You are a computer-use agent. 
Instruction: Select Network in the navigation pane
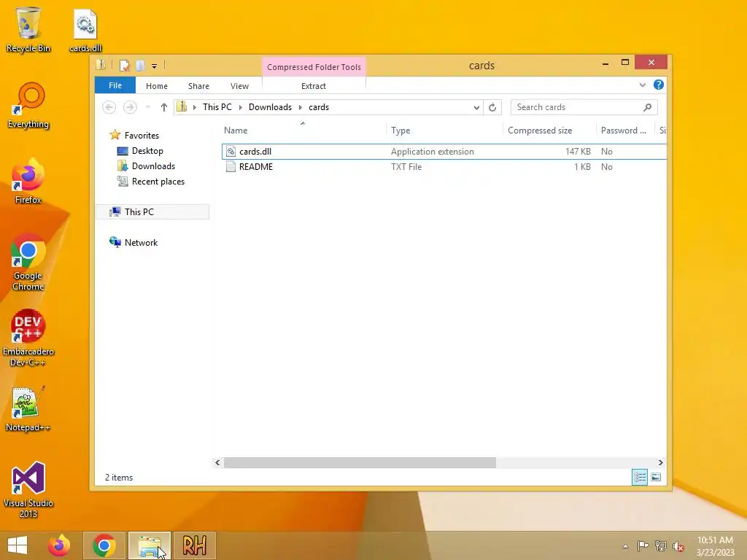coord(133,242)
